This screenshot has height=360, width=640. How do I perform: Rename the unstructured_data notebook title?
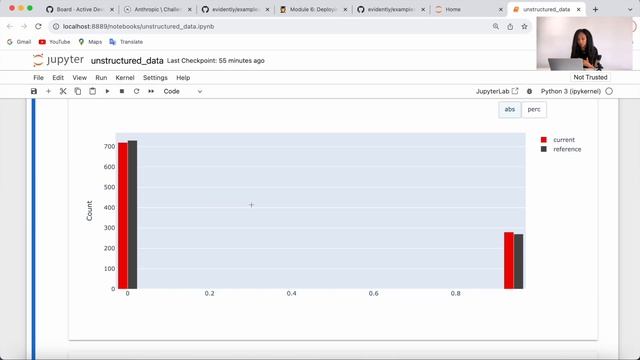click(x=127, y=61)
